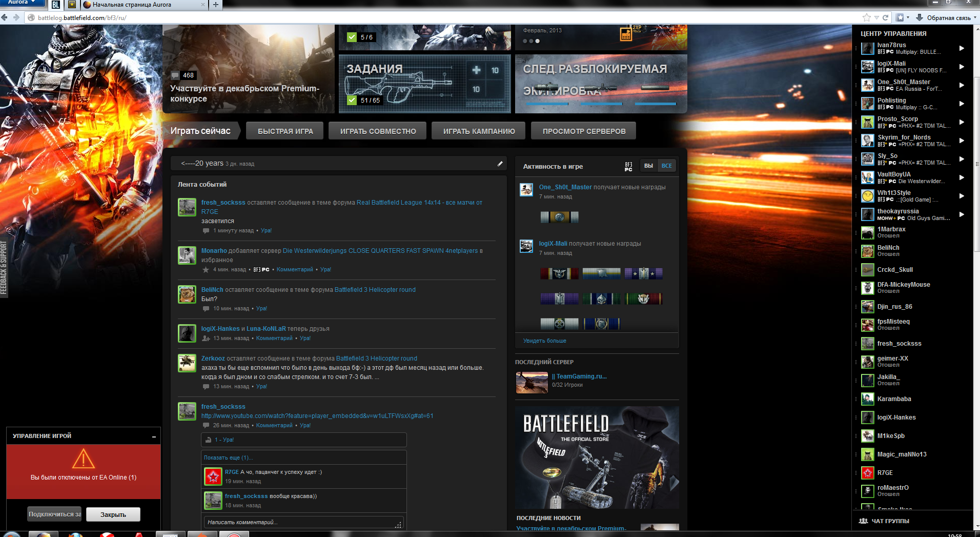Screen dimensions: 980x537
Task: Open TeamGaming.ru last server link
Action: [x=579, y=376]
